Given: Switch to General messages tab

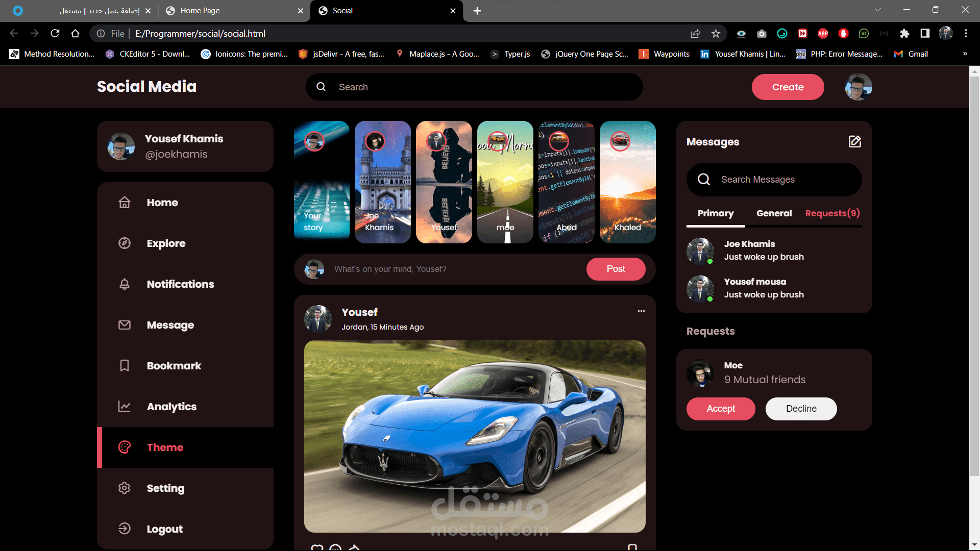Looking at the screenshot, I should [774, 213].
